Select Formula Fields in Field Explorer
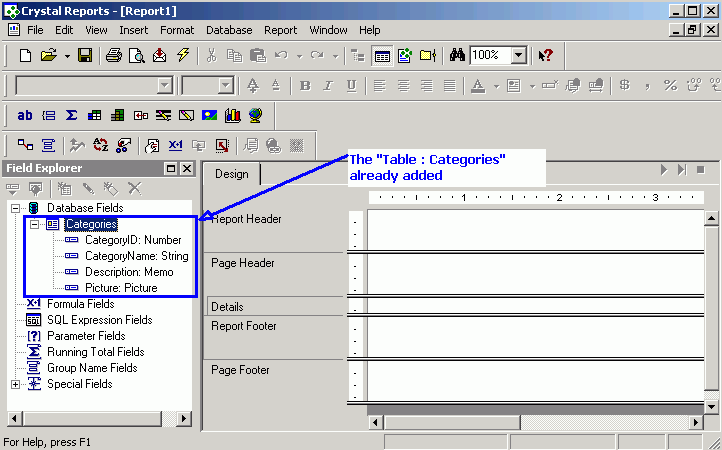The height and width of the screenshot is (450, 722). point(81,304)
